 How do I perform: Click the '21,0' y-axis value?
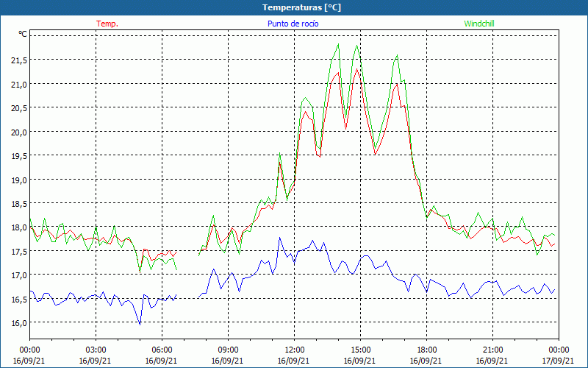(19, 84)
